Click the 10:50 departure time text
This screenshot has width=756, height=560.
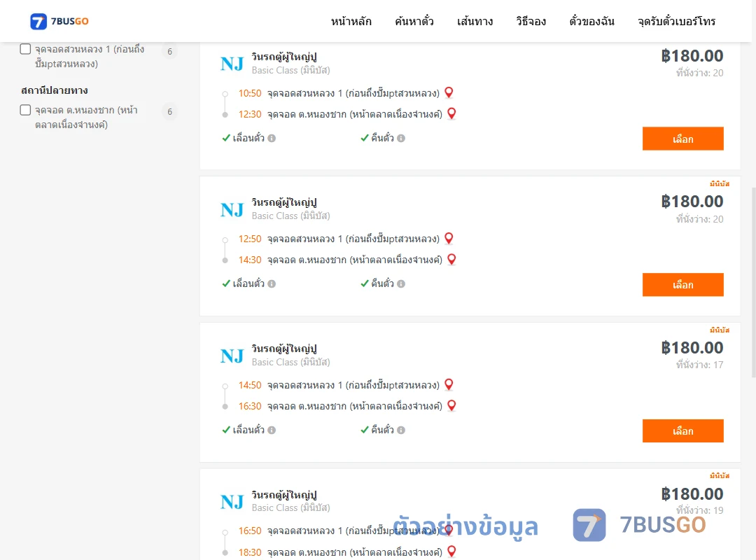click(x=250, y=93)
